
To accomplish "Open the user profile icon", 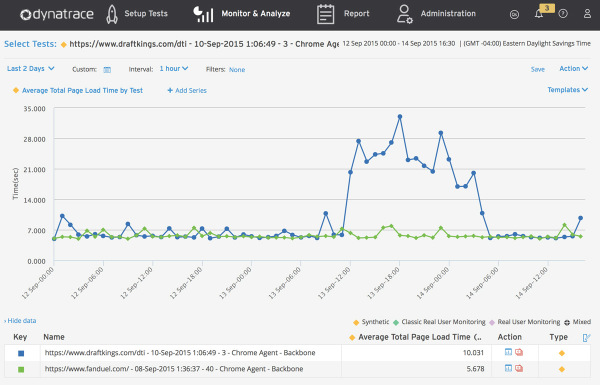I will tap(587, 14).
